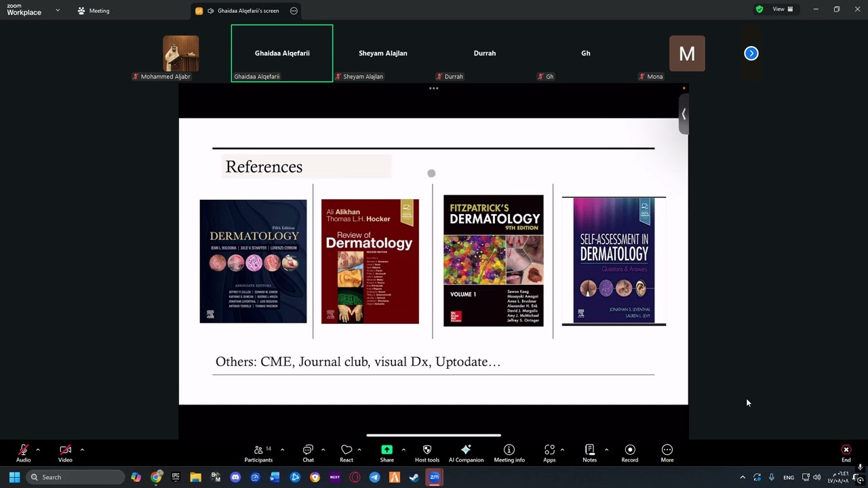Unmute microphone with the Audio button

pos(23,453)
